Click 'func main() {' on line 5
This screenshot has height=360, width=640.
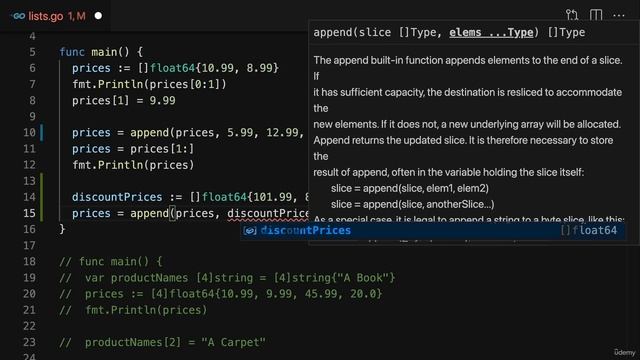coord(101,52)
